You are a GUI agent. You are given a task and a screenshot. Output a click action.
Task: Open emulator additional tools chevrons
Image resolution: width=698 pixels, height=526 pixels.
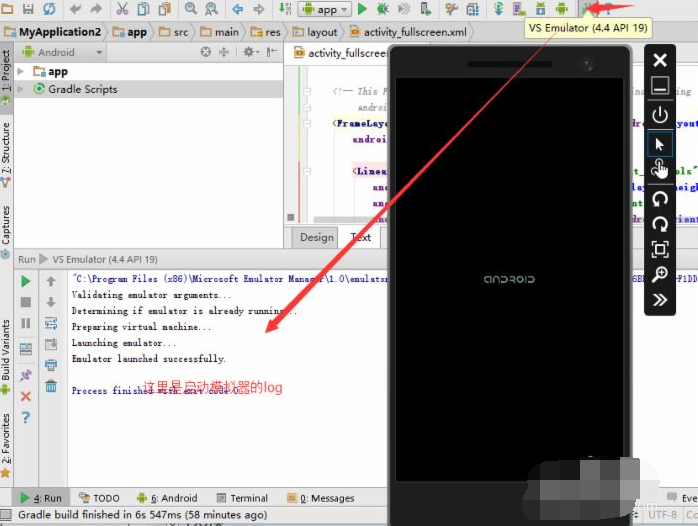click(660, 300)
